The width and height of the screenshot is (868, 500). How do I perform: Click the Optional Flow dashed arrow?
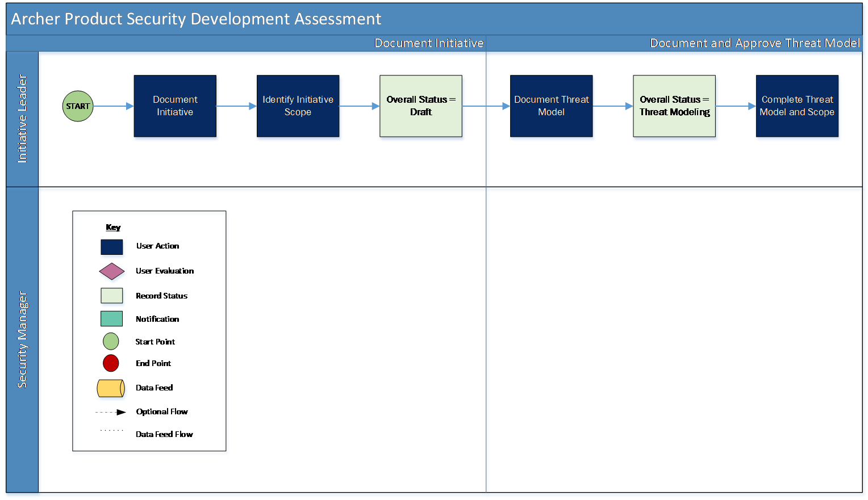[111, 412]
